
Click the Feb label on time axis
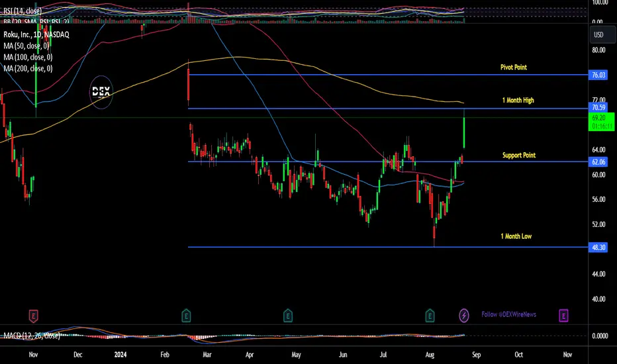165,355
